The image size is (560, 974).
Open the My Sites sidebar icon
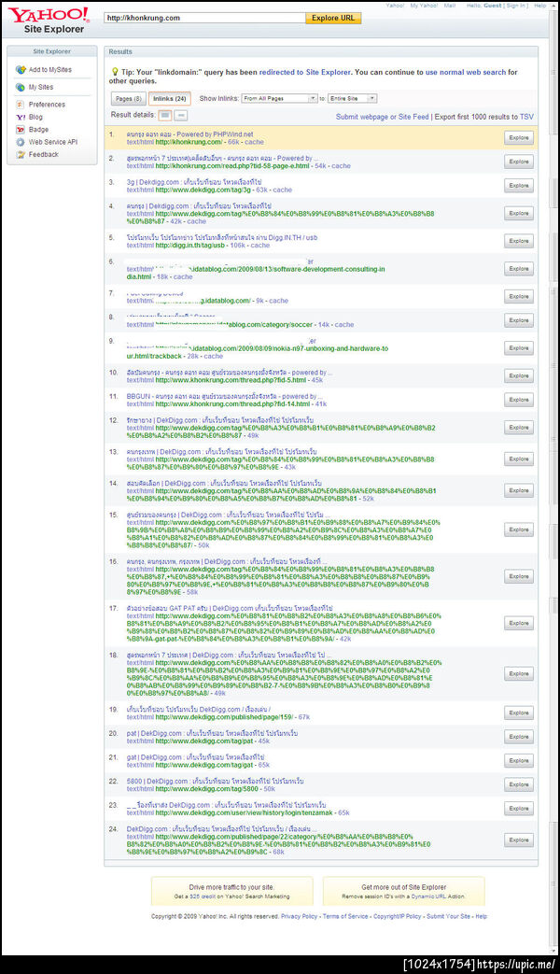tap(21, 87)
